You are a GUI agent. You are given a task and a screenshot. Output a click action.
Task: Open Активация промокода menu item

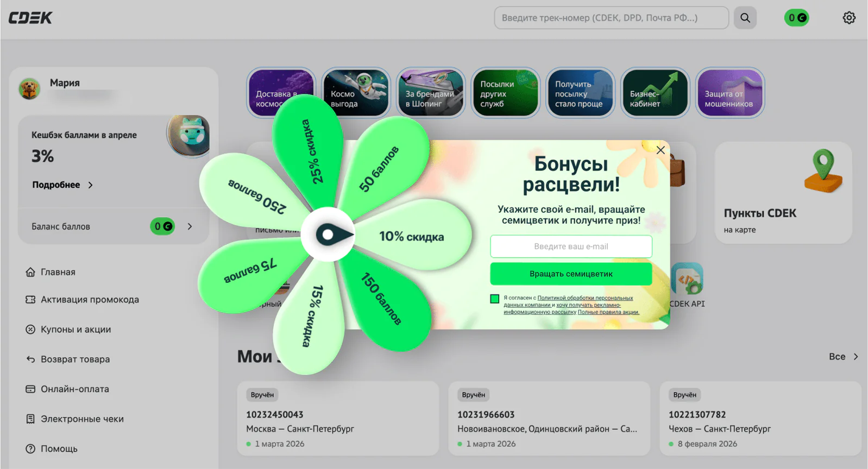(x=90, y=300)
